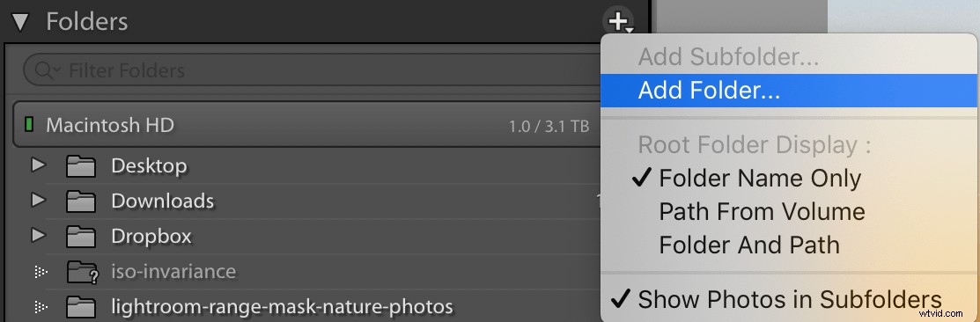Screen dimensions: 980x322
Task: Click the Desktop folder icon
Action: (81, 166)
